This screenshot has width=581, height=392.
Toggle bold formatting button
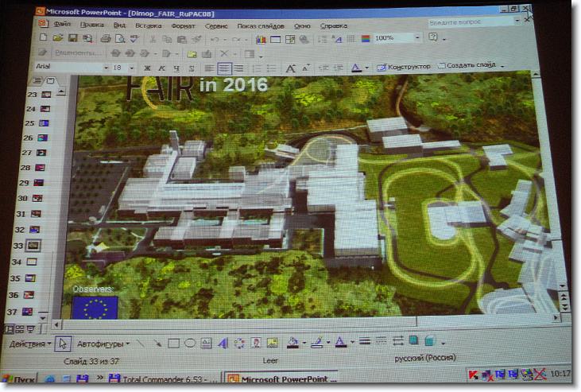click(x=148, y=68)
